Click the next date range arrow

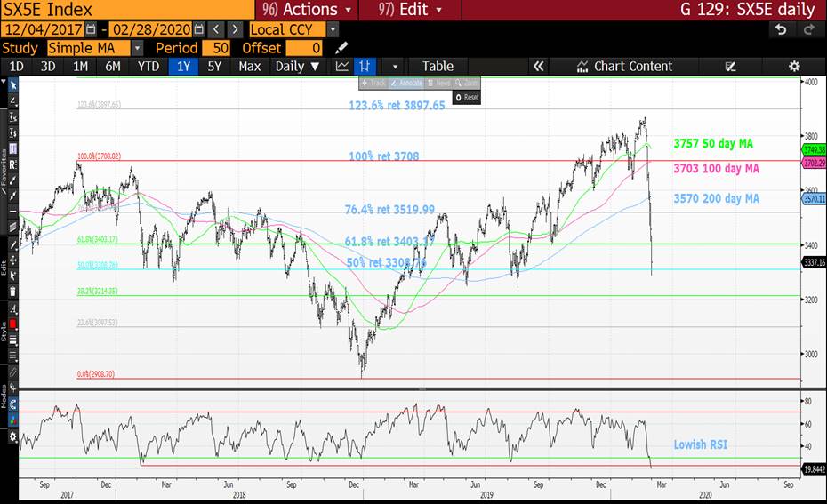pyautogui.click(x=236, y=29)
